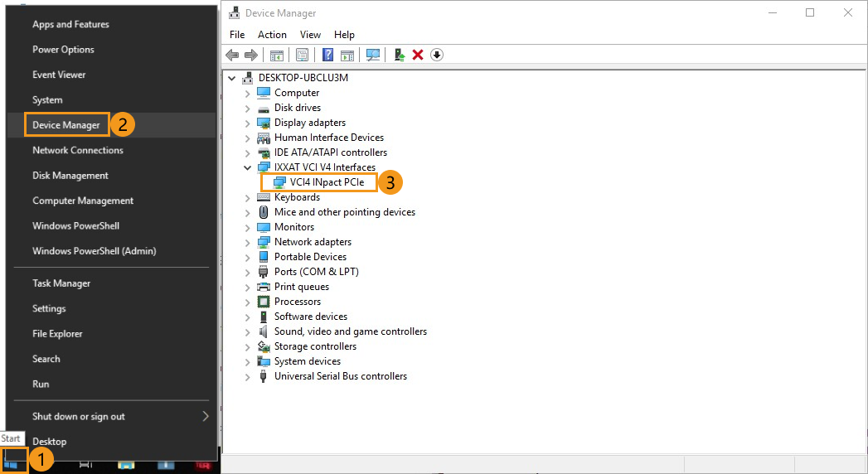Viewport: 868px width, 474px height.
Task: Click the Disable device down-arrow icon
Action: tap(437, 55)
